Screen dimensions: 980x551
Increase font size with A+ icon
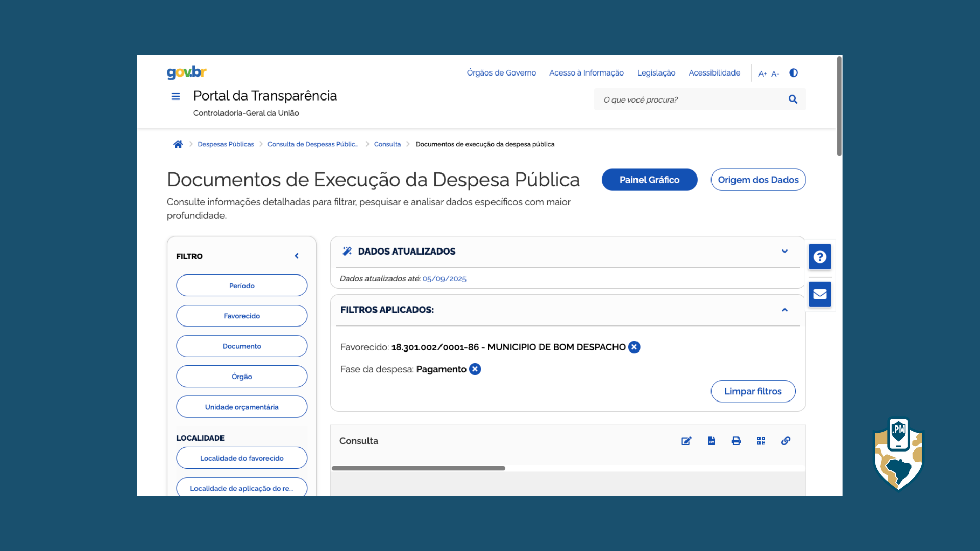coord(762,74)
